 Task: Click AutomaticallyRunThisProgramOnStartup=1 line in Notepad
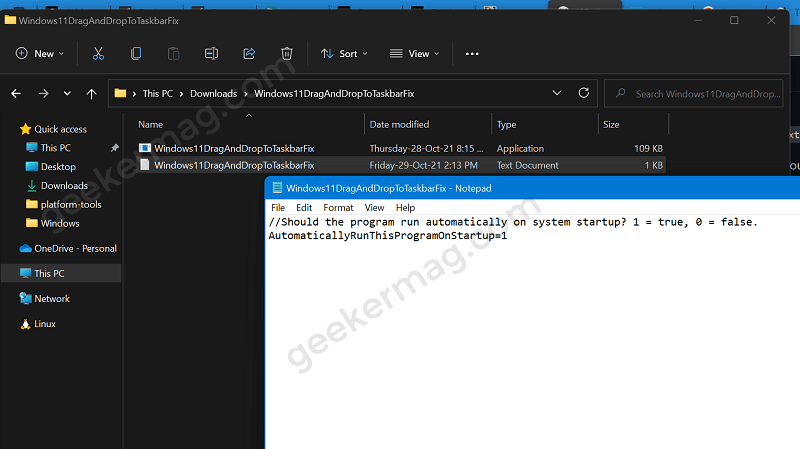coord(388,236)
